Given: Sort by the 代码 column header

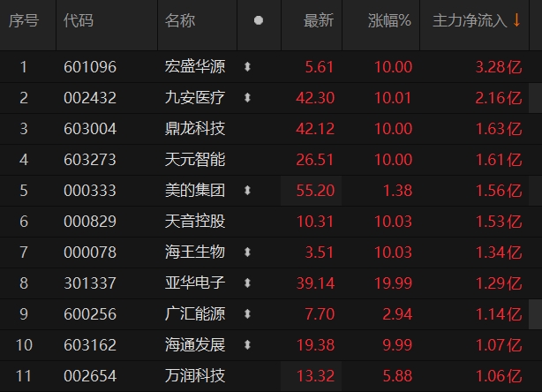Looking at the screenshot, I should point(79,20).
